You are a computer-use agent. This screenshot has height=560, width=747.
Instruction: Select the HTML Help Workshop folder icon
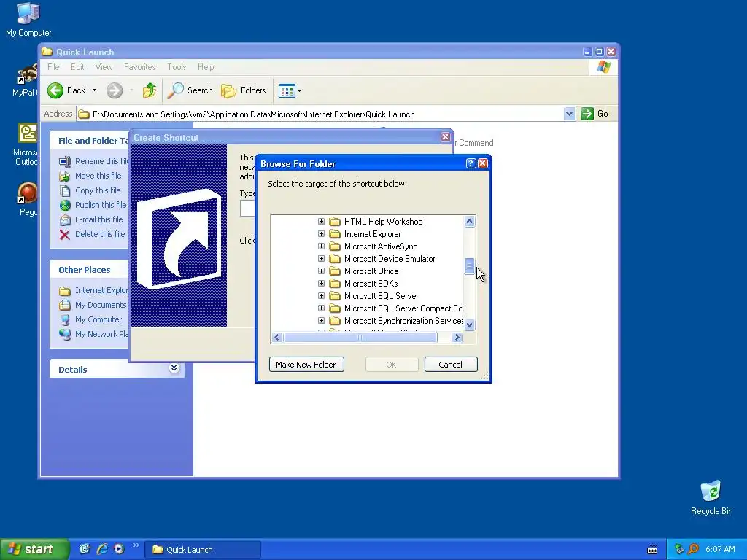pyautogui.click(x=336, y=222)
